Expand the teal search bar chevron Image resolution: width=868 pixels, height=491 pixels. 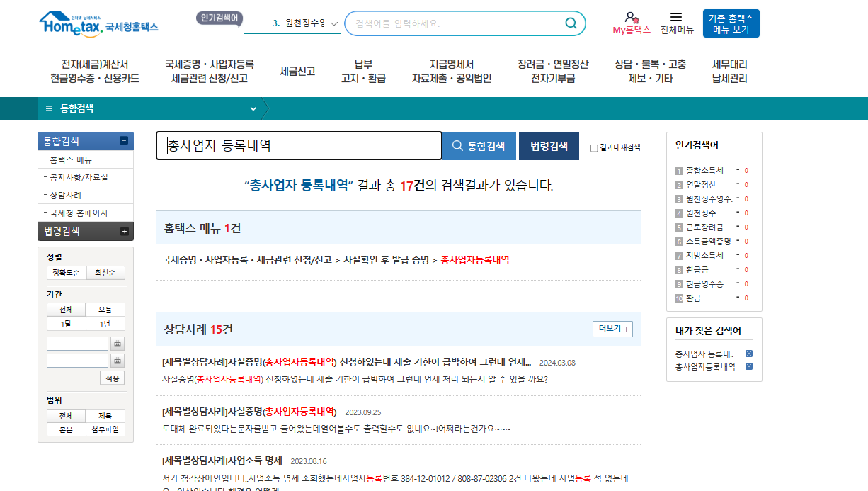(x=253, y=110)
